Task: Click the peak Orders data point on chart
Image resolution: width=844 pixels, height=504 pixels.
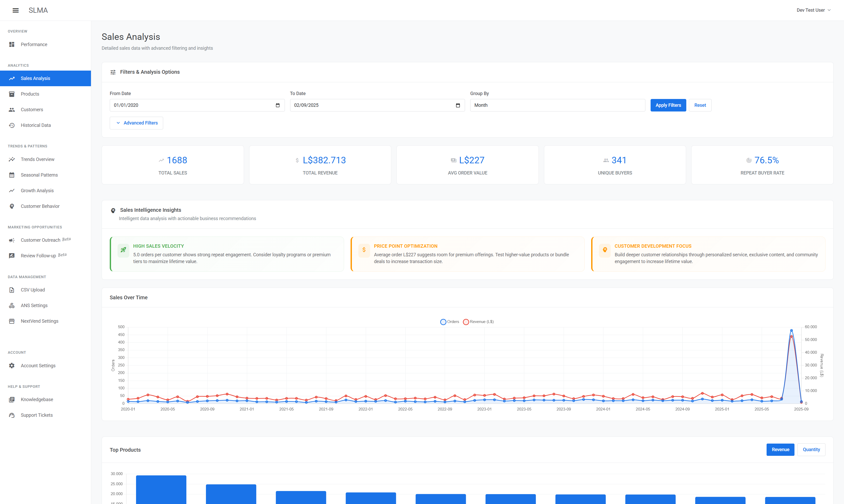Action: point(791,331)
